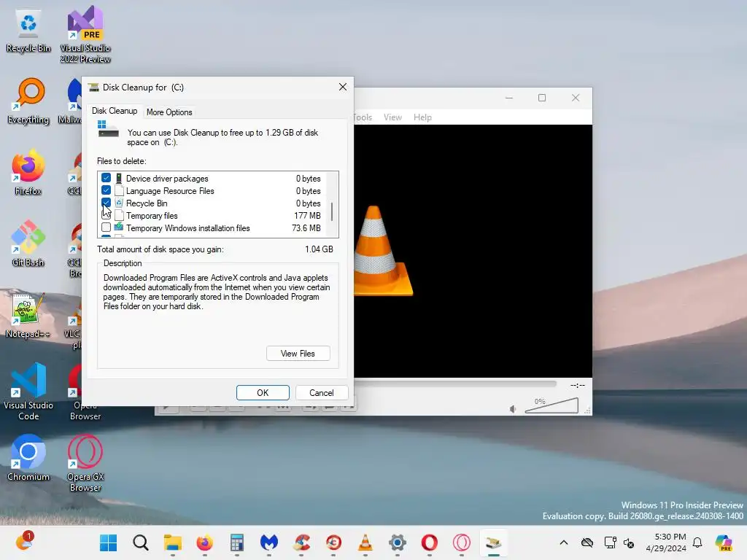Check the Temporary files checkbox
Image resolution: width=747 pixels, height=560 pixels.
tap(107, 215)
